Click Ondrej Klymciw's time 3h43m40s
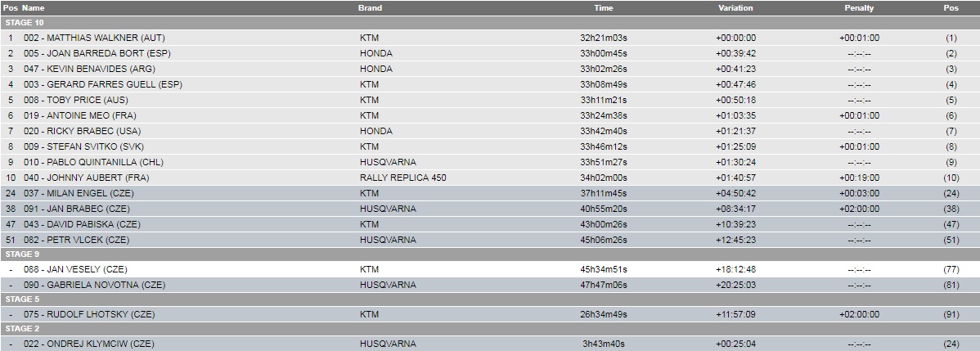 (604, 344)
